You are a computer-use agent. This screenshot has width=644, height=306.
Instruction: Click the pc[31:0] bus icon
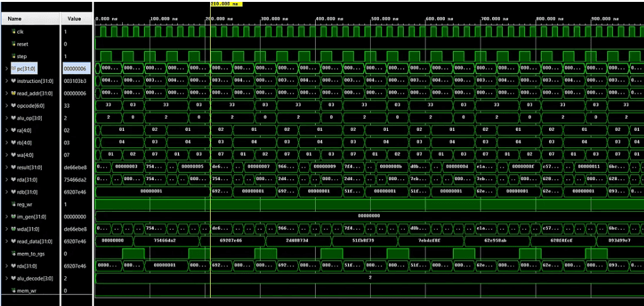(x=13, y=68)
